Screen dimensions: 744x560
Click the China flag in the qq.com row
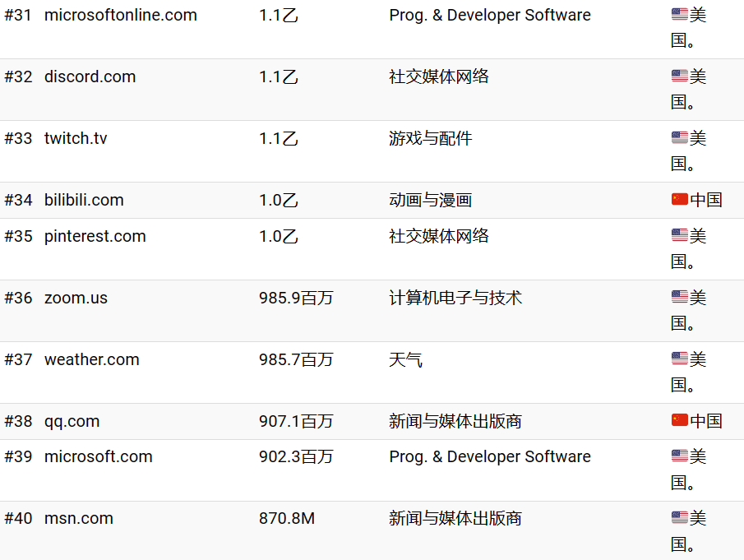point(679,421)
